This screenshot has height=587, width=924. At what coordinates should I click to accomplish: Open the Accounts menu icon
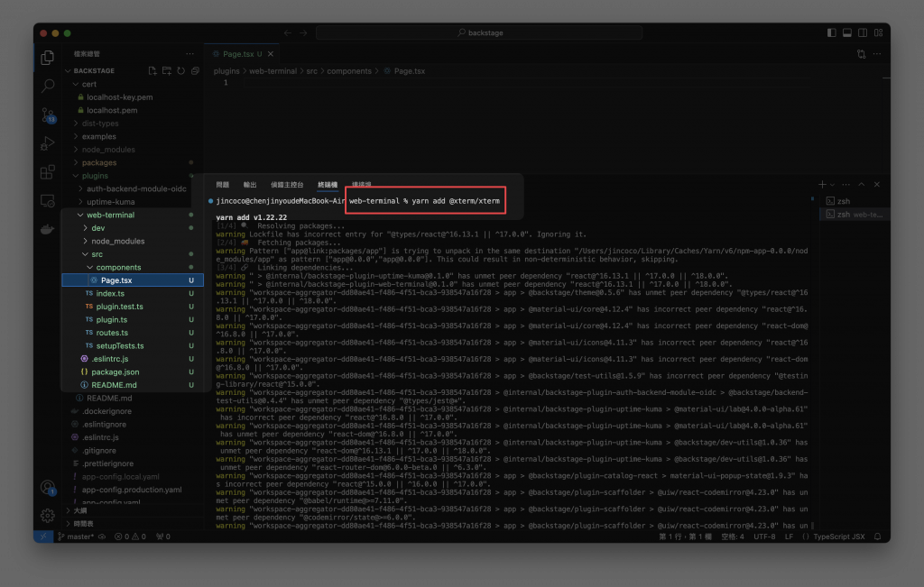click(48, 488)
